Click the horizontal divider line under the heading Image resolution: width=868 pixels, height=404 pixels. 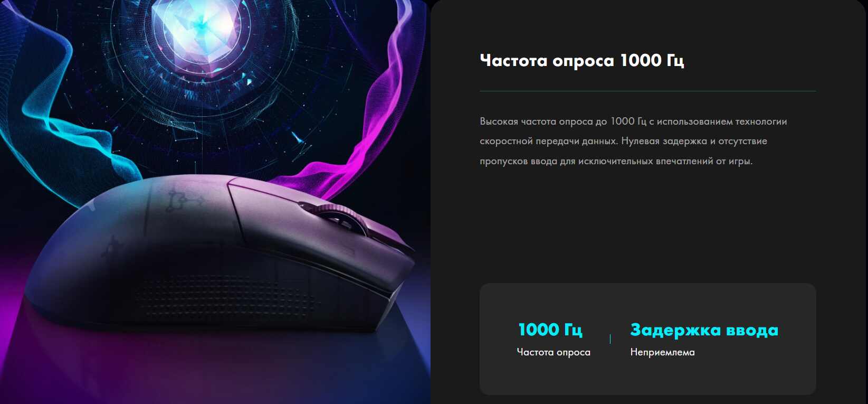coord(647,91)
